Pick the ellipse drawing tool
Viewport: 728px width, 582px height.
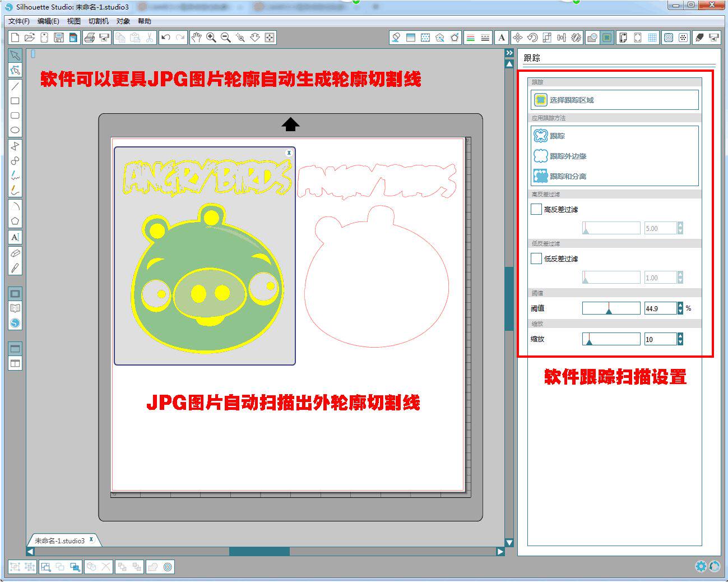[15, 130]
